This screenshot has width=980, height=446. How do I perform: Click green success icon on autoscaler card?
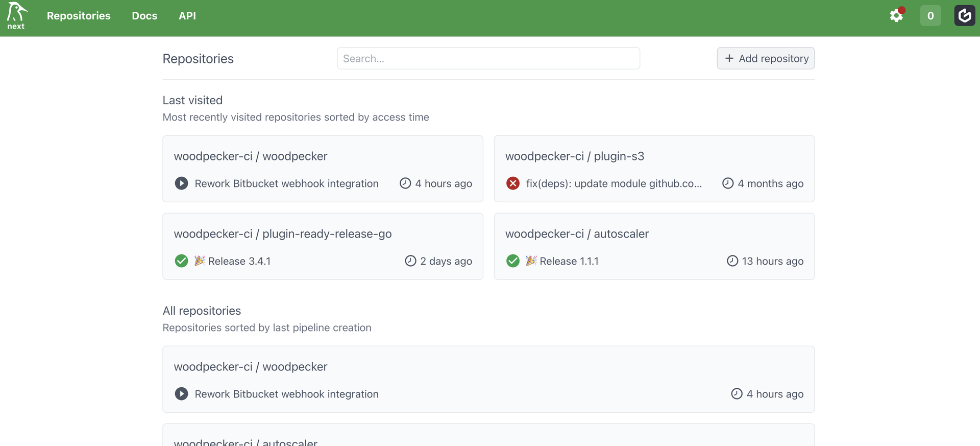click(x=513, y=261)
